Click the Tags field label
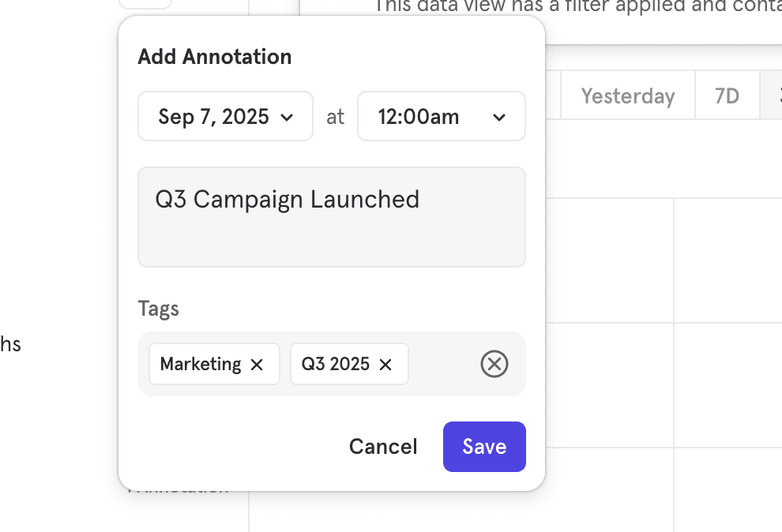The width and height of the screenshot is (782, 532). 159,308
